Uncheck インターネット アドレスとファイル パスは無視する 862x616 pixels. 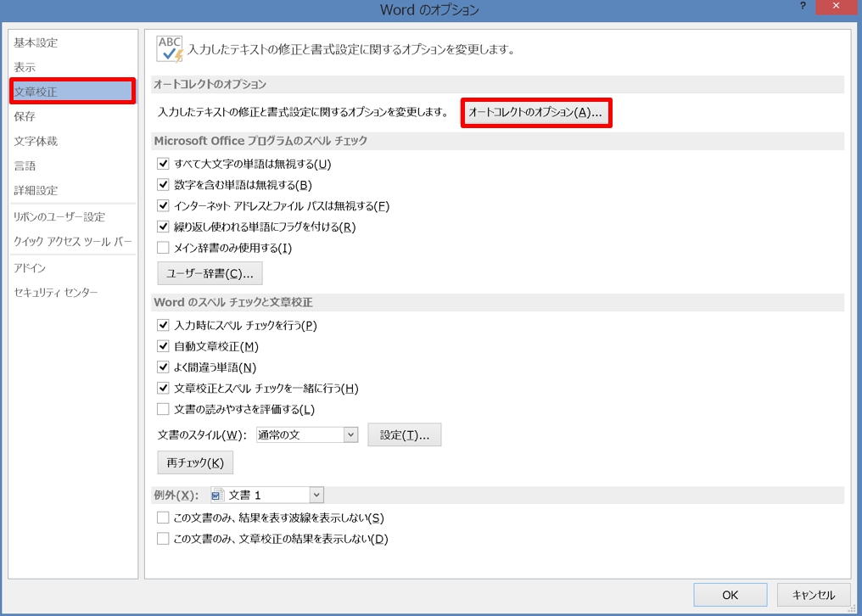click(x=163, y=205)
